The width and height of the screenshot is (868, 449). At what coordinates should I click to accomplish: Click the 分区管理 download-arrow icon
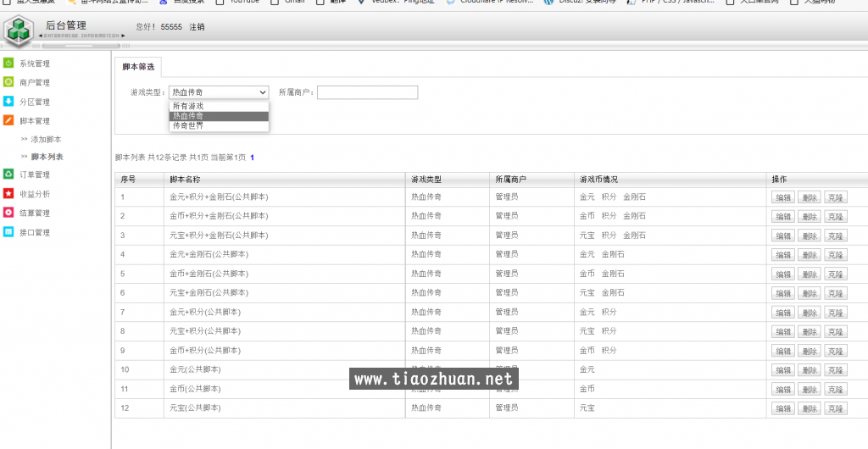8,102
